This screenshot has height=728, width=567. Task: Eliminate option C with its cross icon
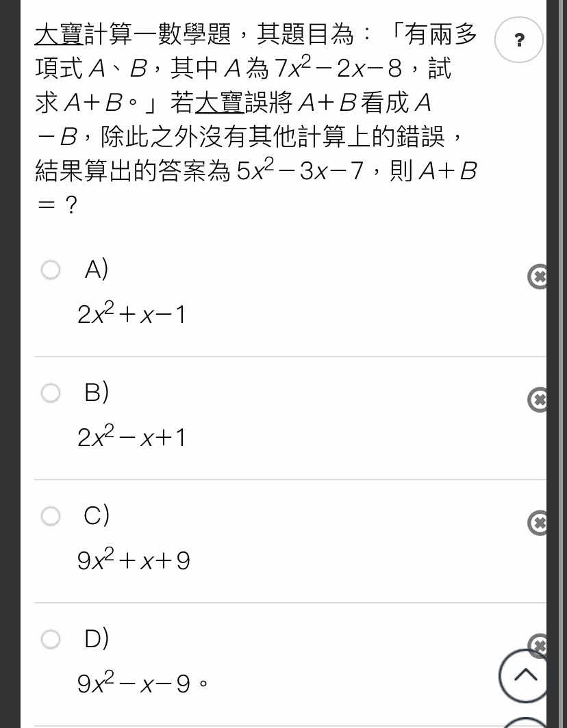538,523
